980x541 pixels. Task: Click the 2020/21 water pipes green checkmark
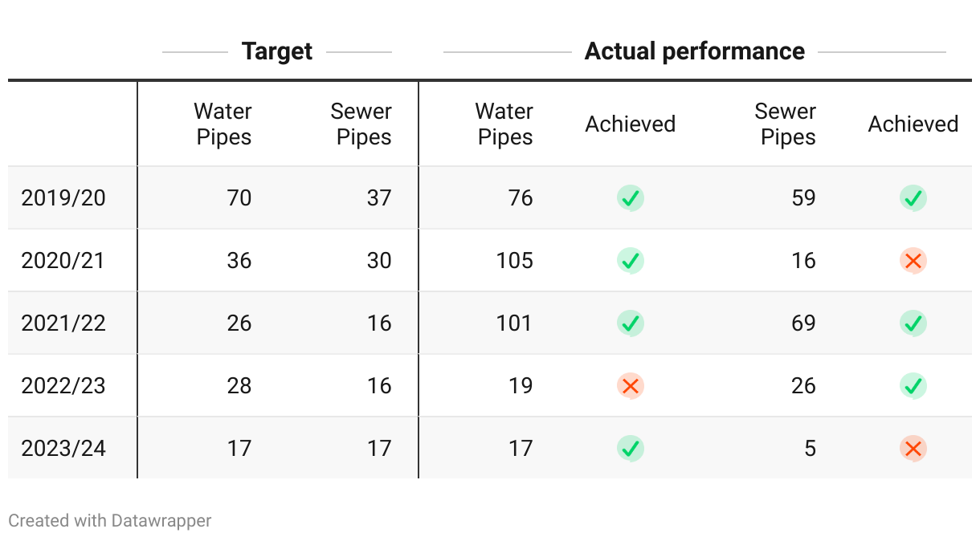pos(631,260)
